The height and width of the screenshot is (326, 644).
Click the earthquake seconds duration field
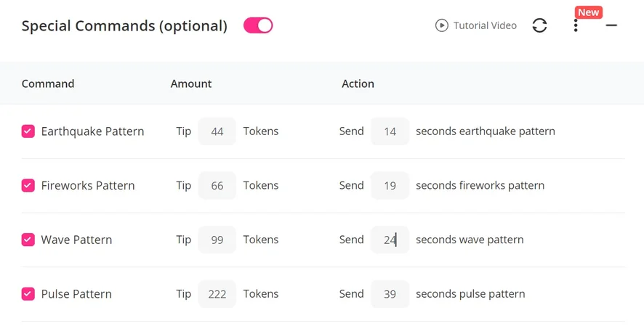(390, 131)
